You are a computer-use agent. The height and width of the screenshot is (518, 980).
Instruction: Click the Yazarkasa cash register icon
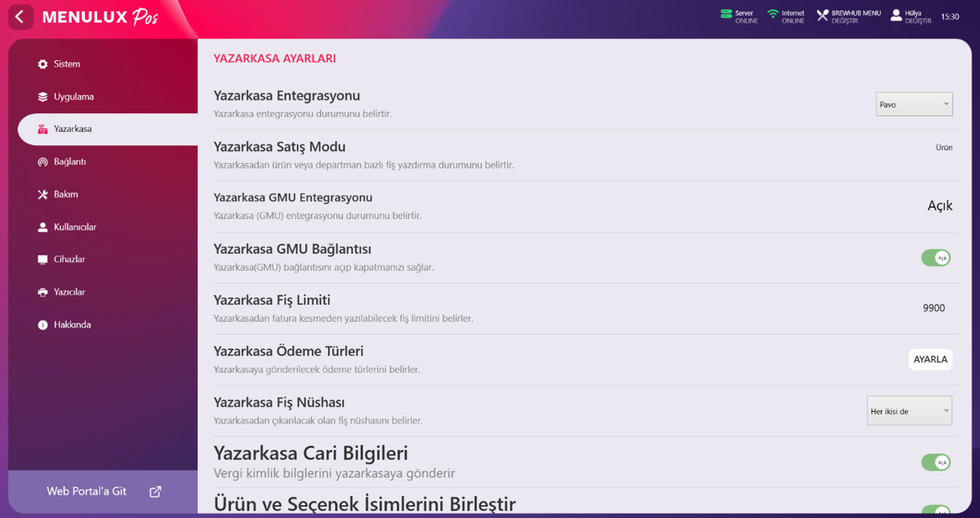[42, 128]
